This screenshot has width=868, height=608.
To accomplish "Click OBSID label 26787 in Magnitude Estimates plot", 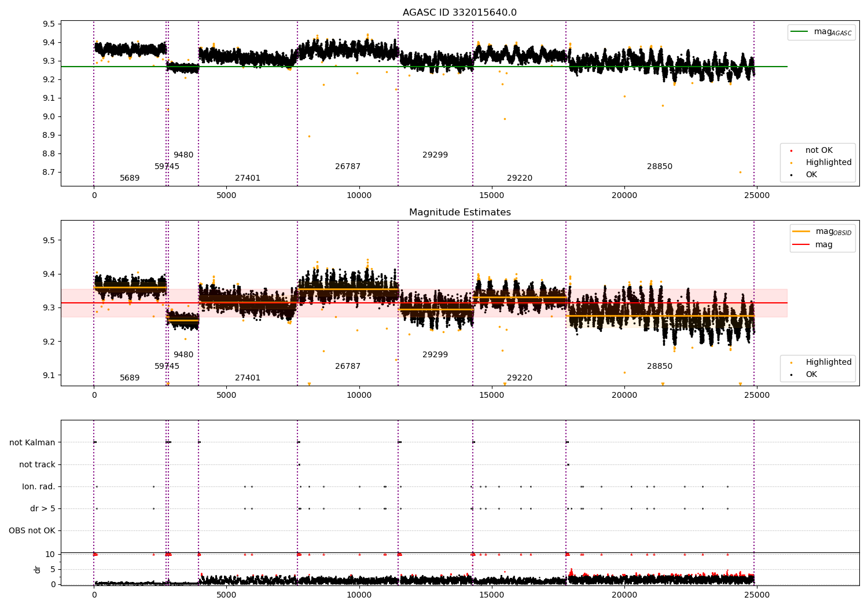I will coord(348,367).
